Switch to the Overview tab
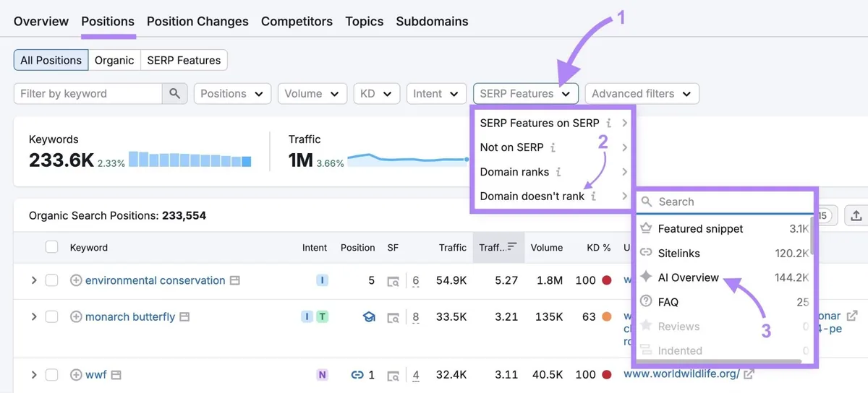 [41, 21]
